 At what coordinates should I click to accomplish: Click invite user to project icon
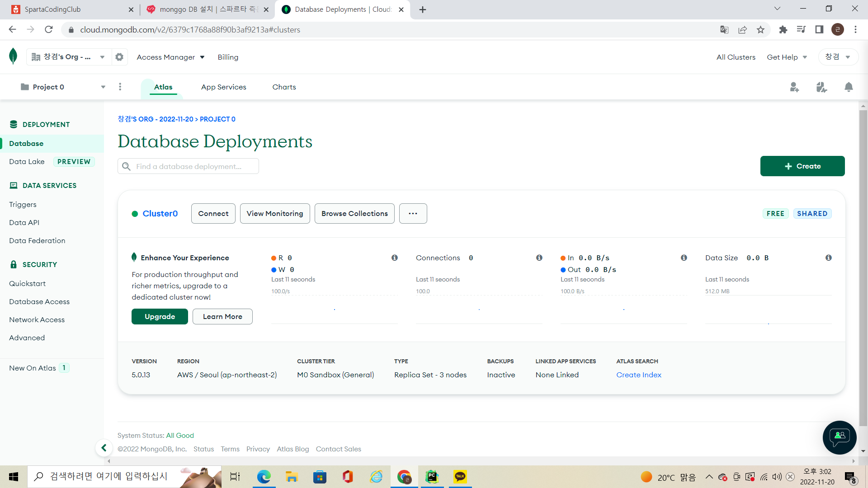click(x=794, y=87)
